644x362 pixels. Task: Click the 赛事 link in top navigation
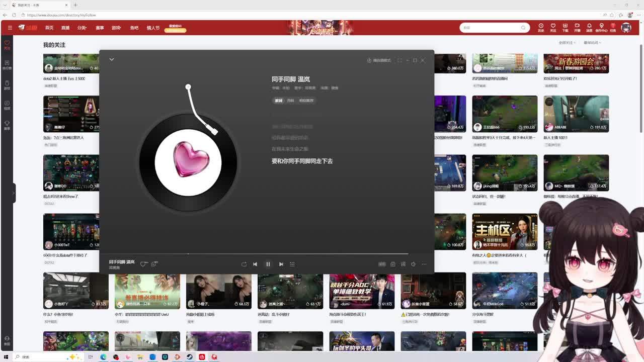100,28
